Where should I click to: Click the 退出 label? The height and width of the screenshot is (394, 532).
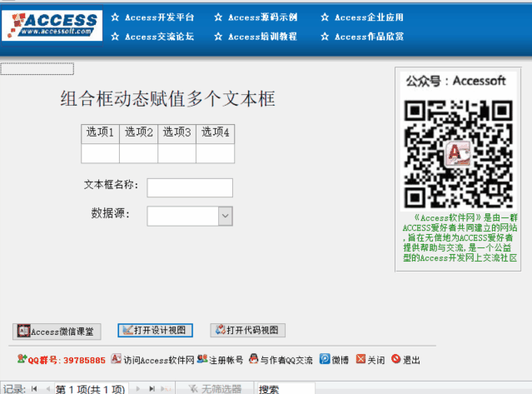click(411, 360)
